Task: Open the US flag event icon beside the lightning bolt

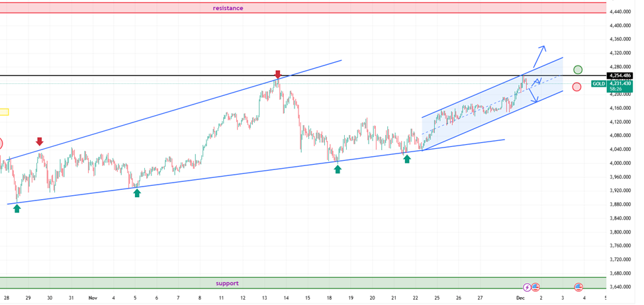Action: 535,287
